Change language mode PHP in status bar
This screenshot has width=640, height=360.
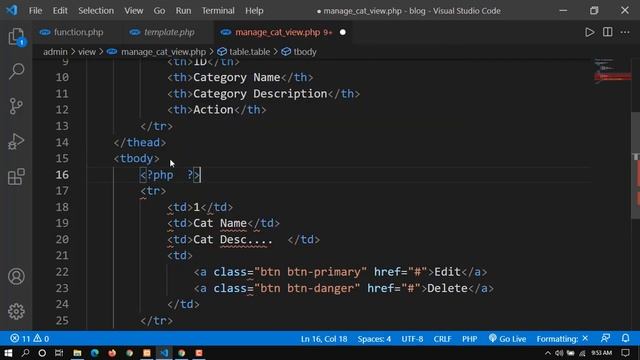tap(469, 339)
